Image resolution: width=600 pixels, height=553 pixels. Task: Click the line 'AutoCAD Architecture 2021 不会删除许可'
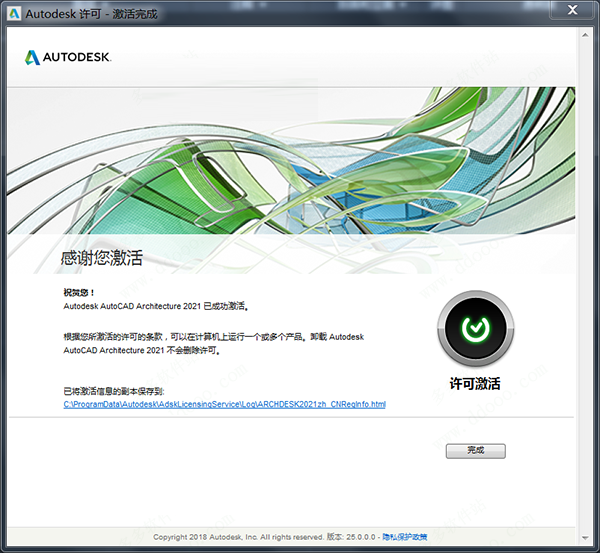[x=142, y=350]
